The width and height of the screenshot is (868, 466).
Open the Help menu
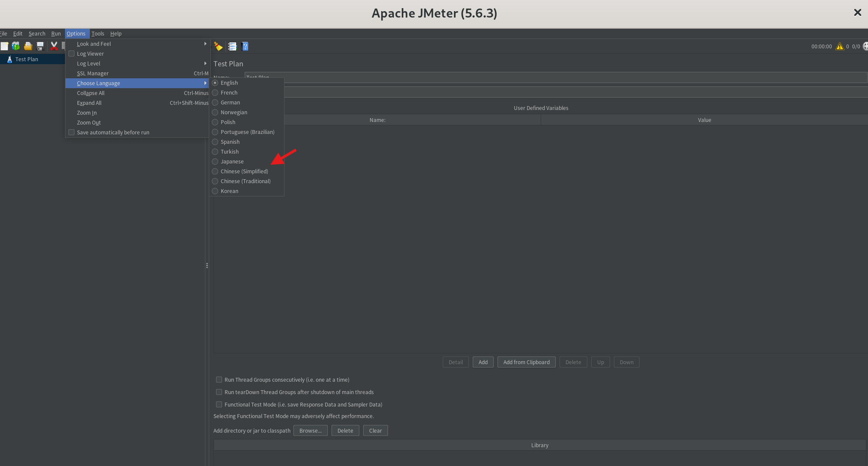click(116, 34)
